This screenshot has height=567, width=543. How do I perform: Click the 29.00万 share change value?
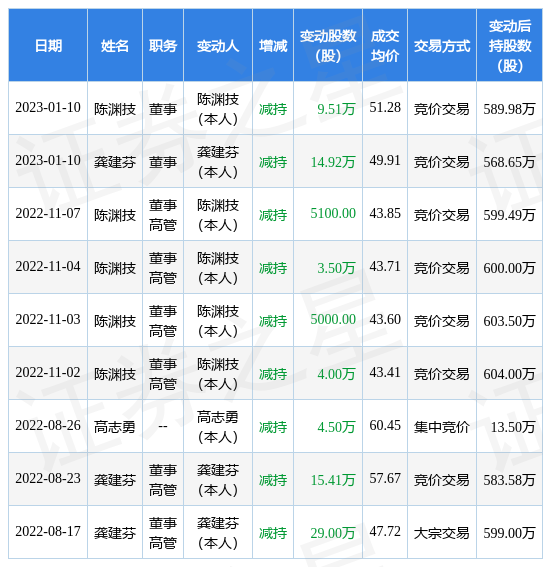(x=333, y=533)
